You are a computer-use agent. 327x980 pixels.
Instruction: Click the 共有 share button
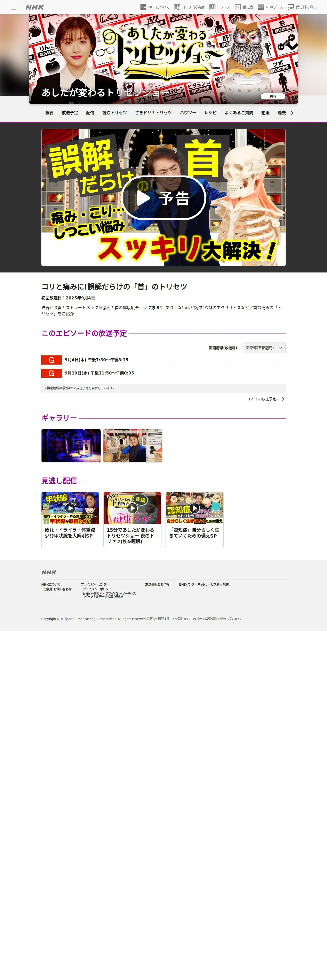pyautogui.click(x=273, y=96)
